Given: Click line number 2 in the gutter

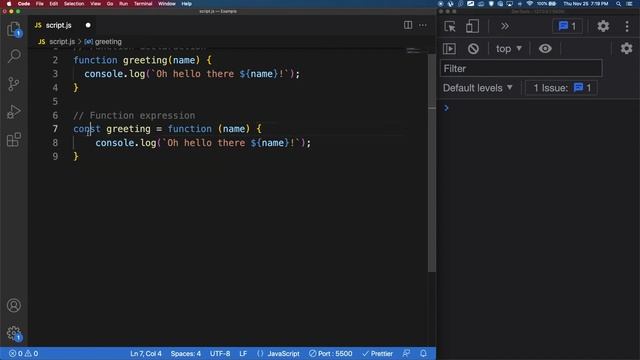Looking at the screenshot, I should (x=55, y=60).
